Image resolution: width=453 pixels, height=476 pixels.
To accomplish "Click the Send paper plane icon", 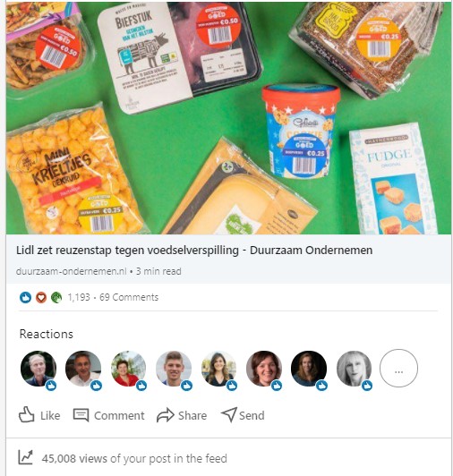I will pyautogui.click(x=229, y=415).
